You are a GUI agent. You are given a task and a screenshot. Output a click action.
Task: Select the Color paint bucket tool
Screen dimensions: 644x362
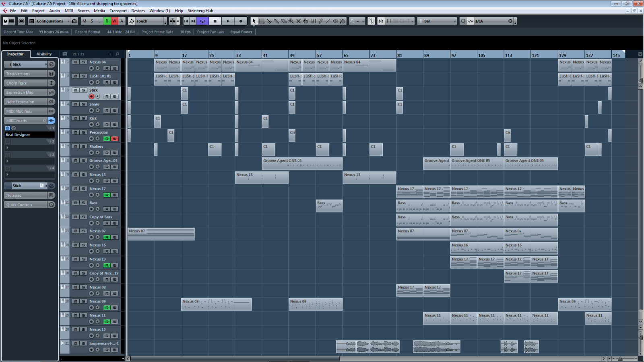pos(343,21)
